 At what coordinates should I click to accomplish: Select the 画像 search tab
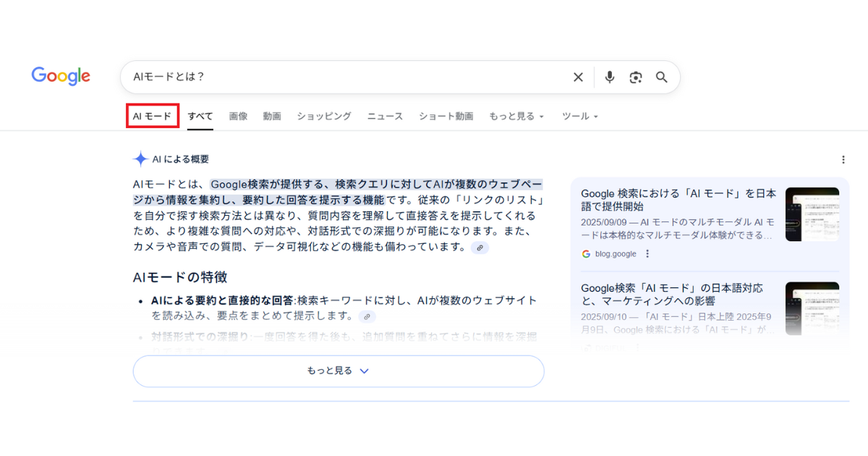point(238,116)
